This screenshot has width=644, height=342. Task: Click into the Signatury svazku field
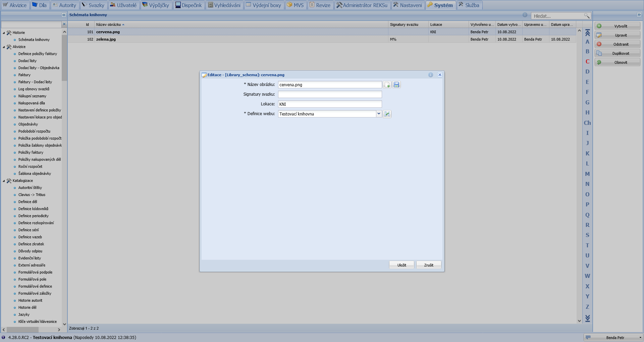[x=330, y=94]
